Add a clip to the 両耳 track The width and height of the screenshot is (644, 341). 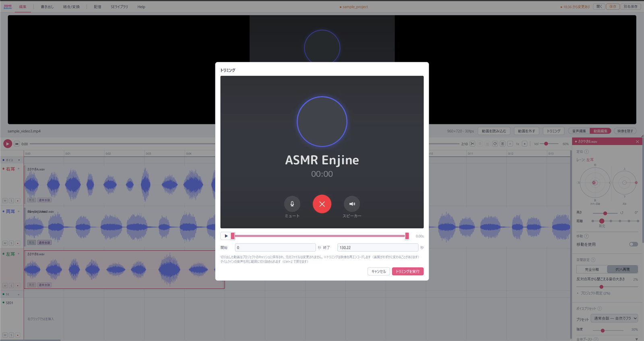[x=19, y=211]
